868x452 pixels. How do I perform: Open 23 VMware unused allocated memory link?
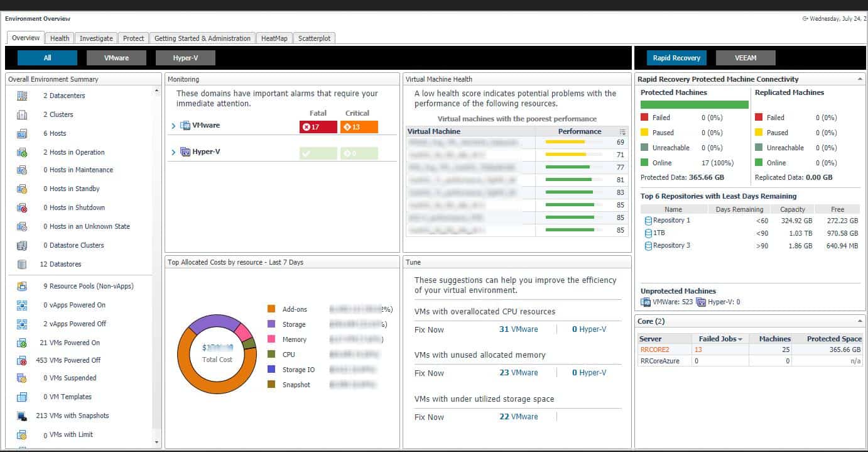518,373
